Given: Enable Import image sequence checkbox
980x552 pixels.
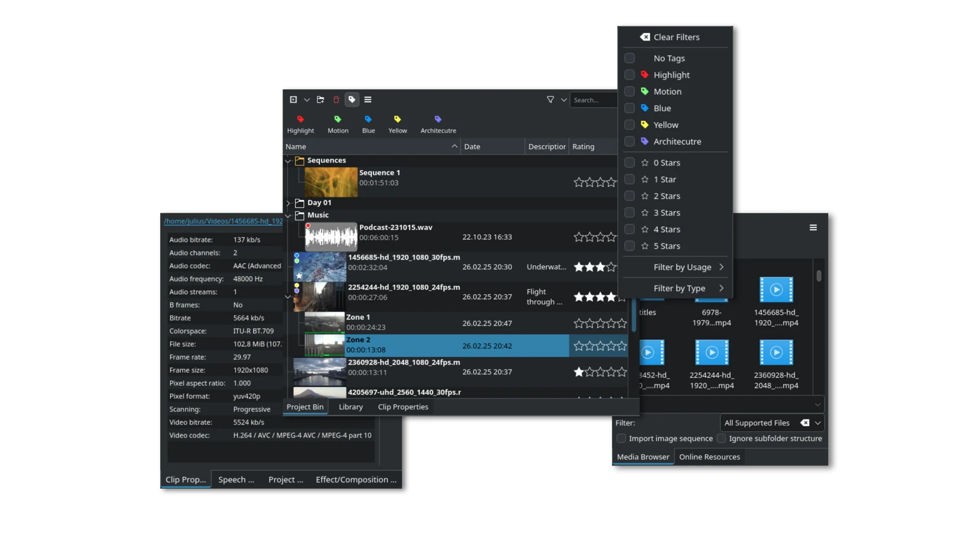Looking at the screenshot, I should coord(621,438).
